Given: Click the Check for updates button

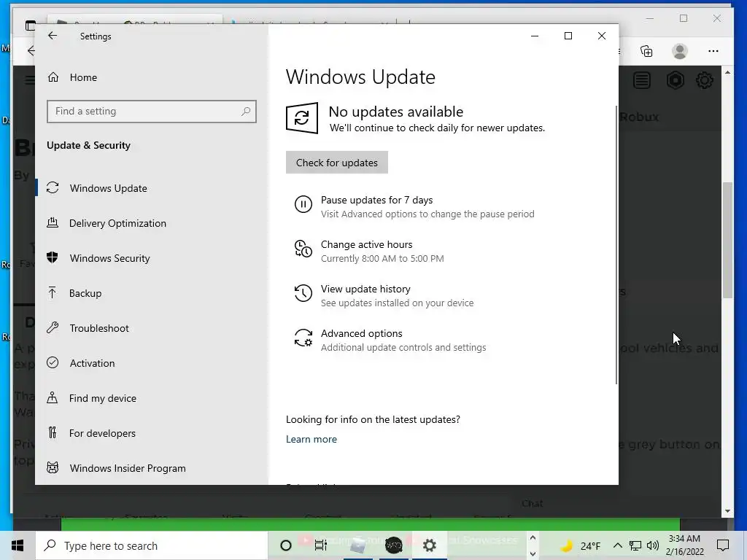Looking at the screenshot, I should tap(337, 163).
